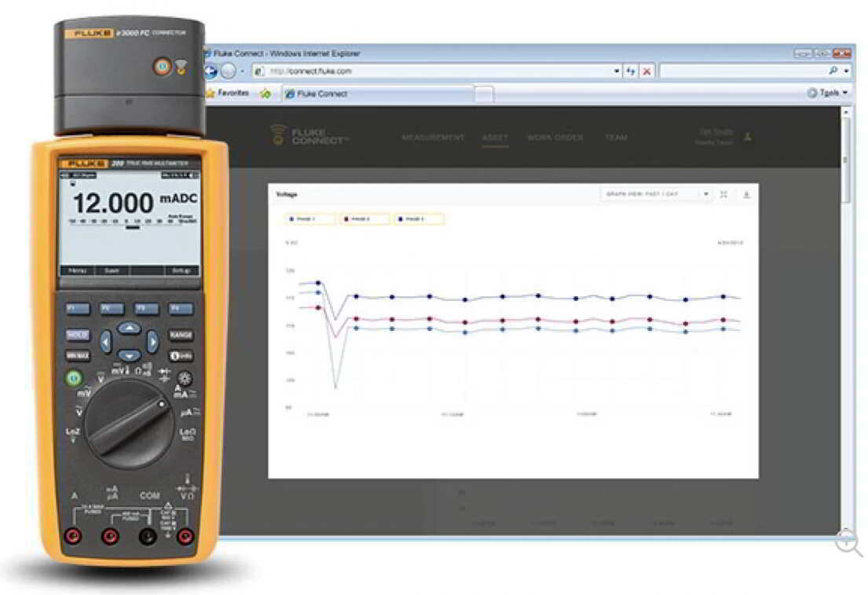Select the Fluke Connect browser tab
The width and height of the screenshot is (868, 595).
point(379,94)
